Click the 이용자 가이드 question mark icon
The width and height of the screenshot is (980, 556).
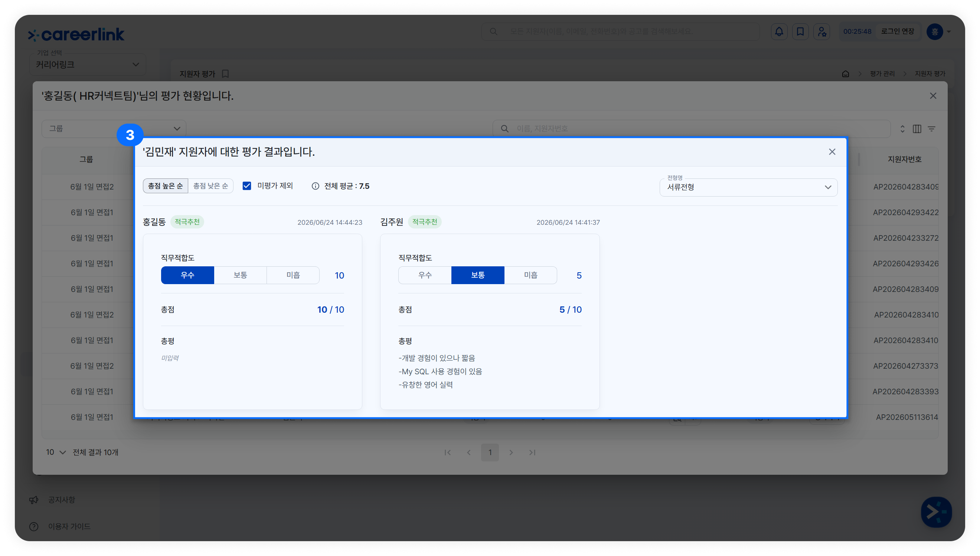click(34, 526)
